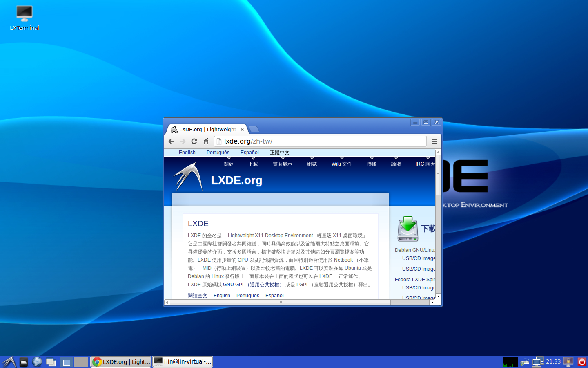This screenshot has width=588, height=368.
Task: Reload the current page in Chrome
Action: 194,141
